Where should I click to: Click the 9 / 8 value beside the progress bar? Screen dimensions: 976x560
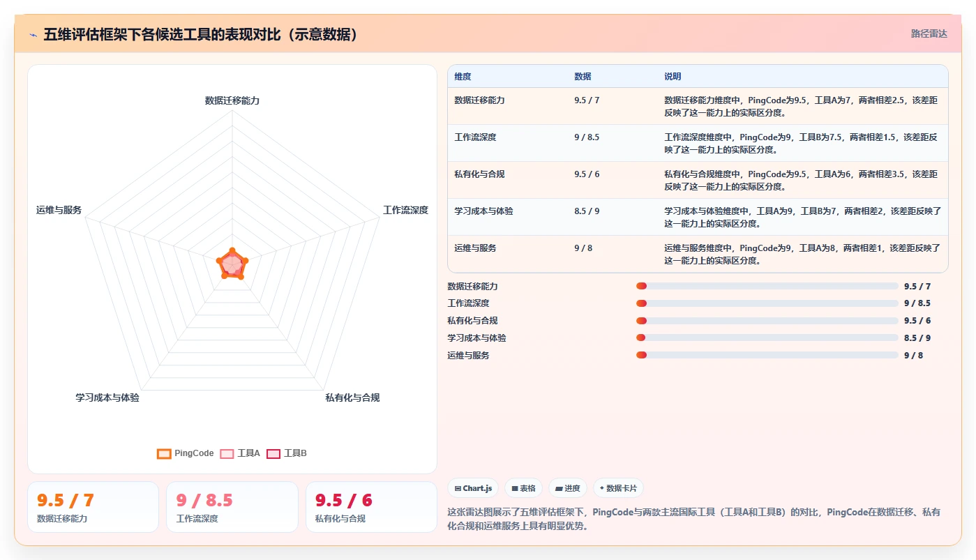point(913,356)
